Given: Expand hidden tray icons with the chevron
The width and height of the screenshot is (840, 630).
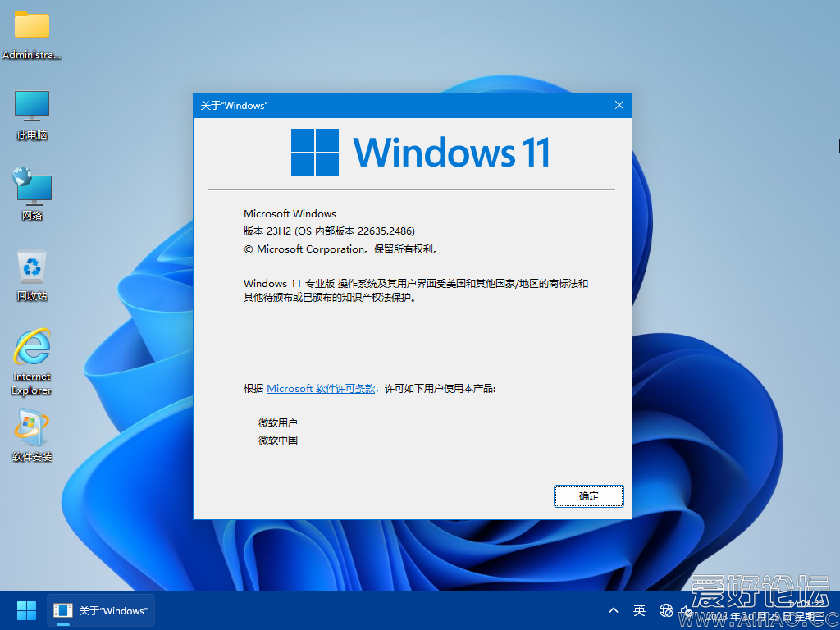Looking at the screenshot, I should 614,610.
